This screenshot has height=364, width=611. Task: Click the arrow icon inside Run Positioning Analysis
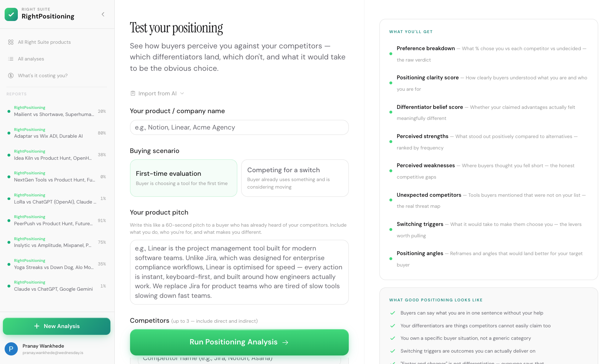coord(285,342)
